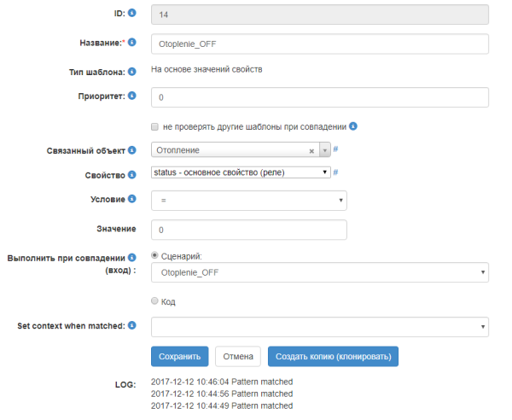Clear the Отопление selection with the x
Viewport: 512px width, 420px height.
pyautogui.click(x=311, y=150)
